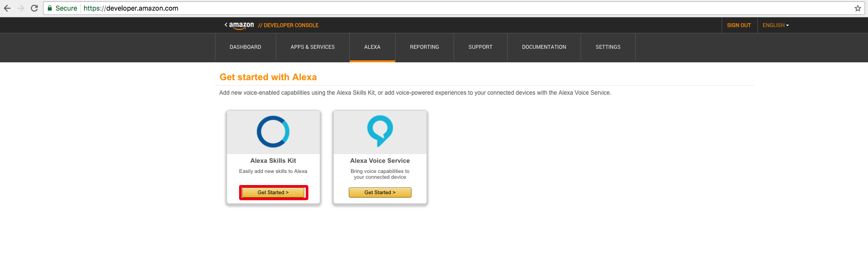The height and width of the screenshot is (272, 868).
Task: Click the 'Get started with Alexa' heading
Action: 268,77
